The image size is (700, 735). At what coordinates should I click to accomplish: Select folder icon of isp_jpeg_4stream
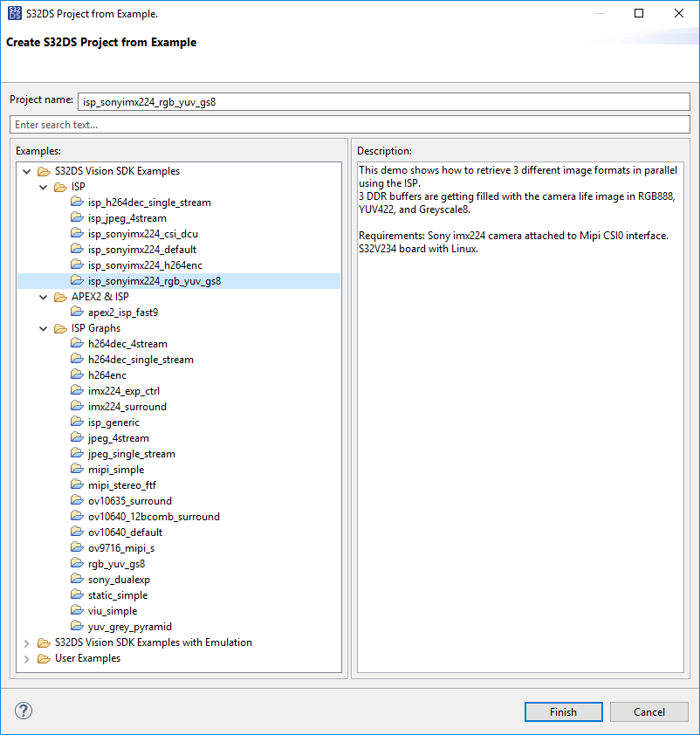coord(77,218)
